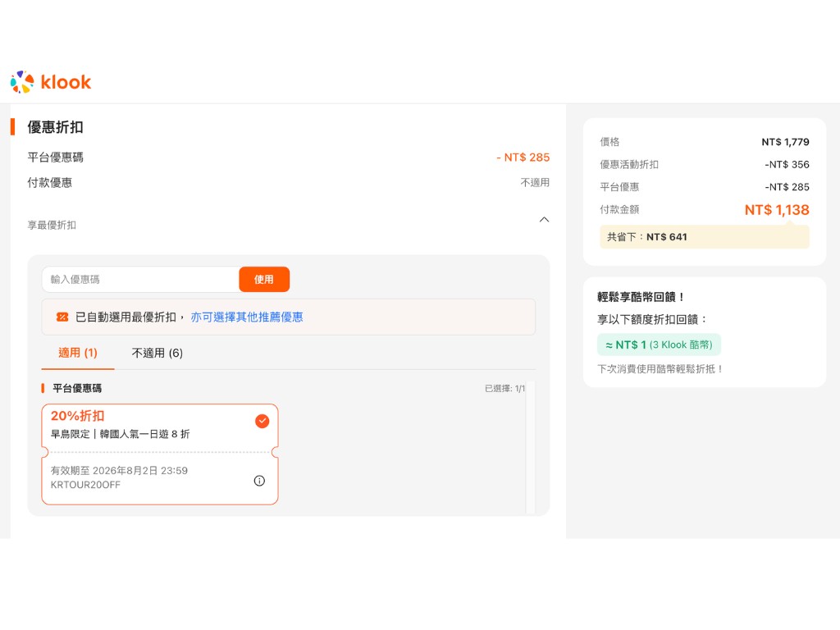This screenshot has width=840, height=630.
Task: Click the NT$ 1,779 price value
Action: coord(785,142)
